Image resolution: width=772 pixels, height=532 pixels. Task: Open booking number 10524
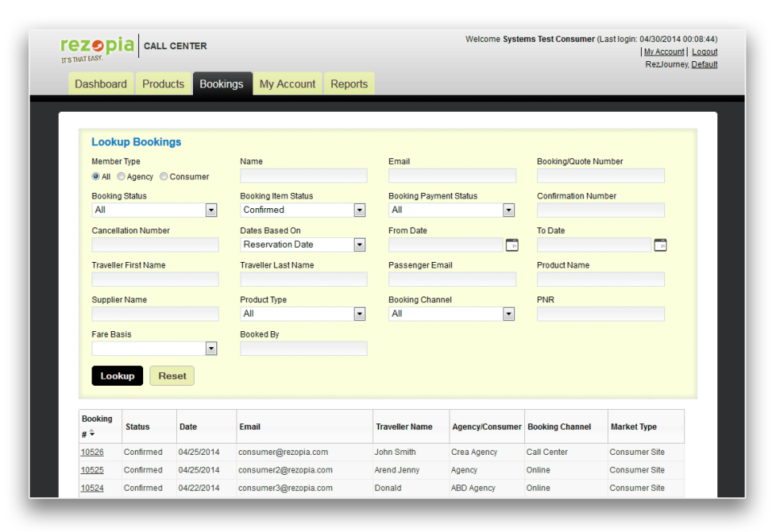pyautogui.click(x=92, y=488)
